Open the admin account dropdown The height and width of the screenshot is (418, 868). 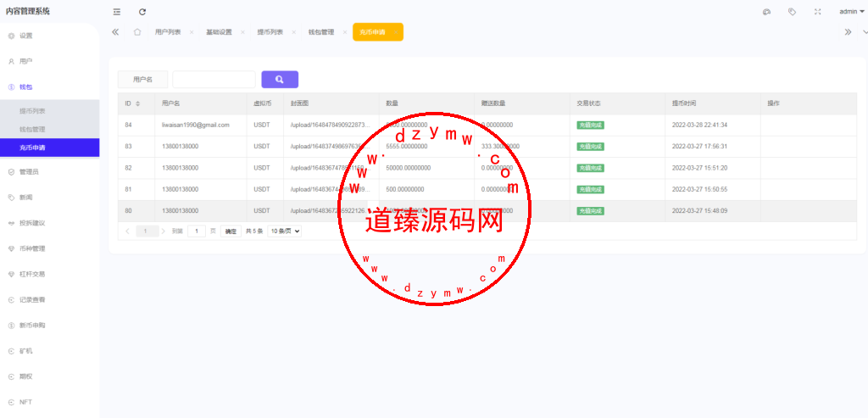(851, 12)
